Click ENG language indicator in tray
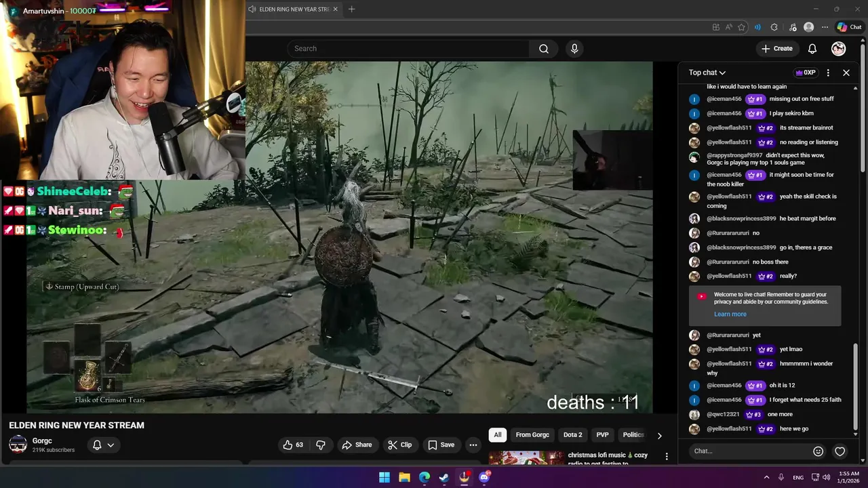This screenshot has width=868, height=488. tap(798, 477)
